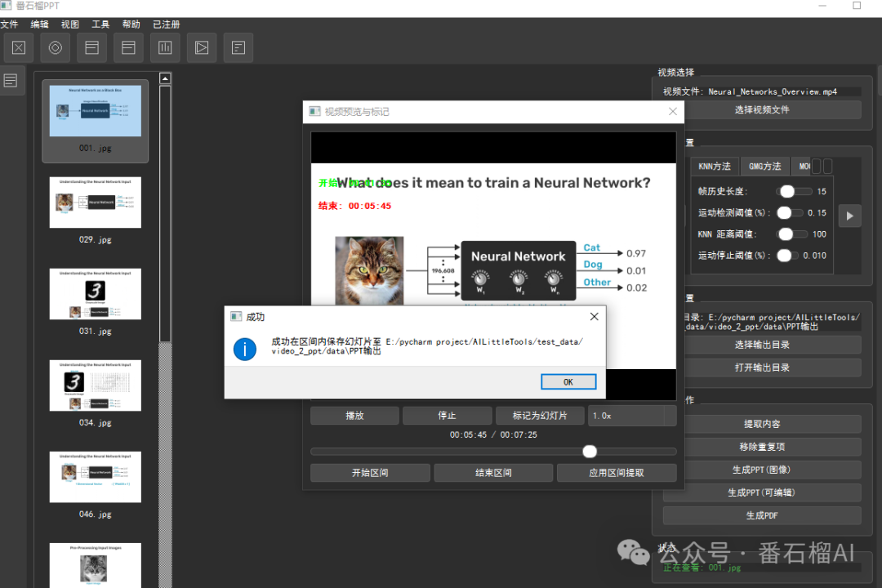Switch to the partially hidden MOG tab
882x588 pixels.
click(x=802, y=167)
